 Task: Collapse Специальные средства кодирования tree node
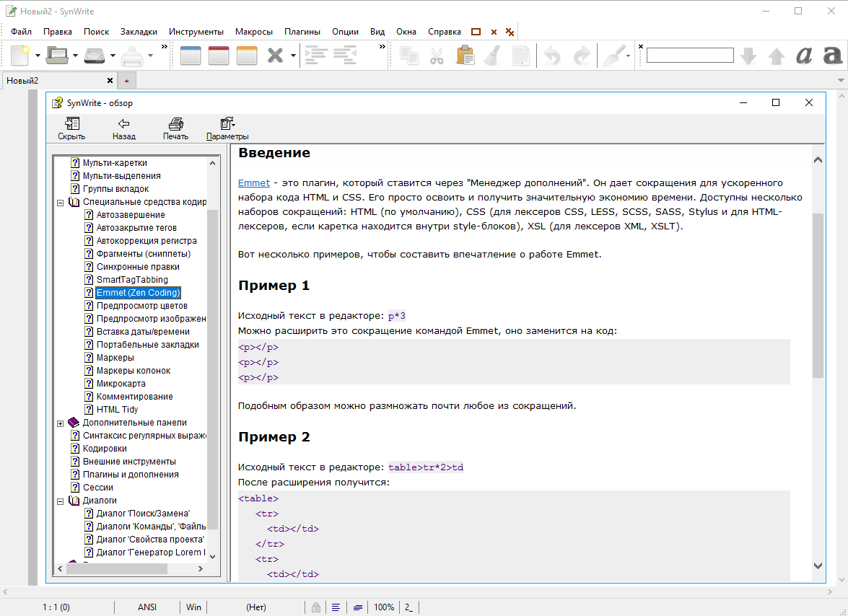click(x=60, y=203)
